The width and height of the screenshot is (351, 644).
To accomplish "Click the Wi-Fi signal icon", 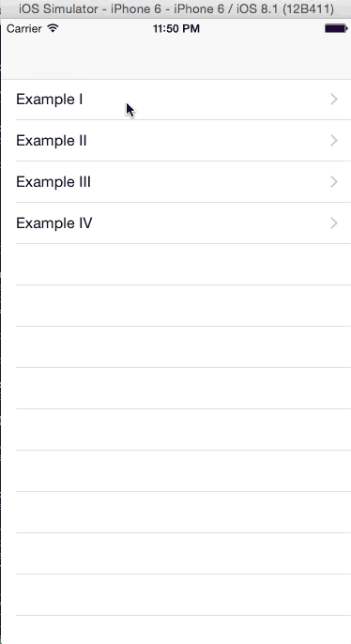I will tap(53, 28).
